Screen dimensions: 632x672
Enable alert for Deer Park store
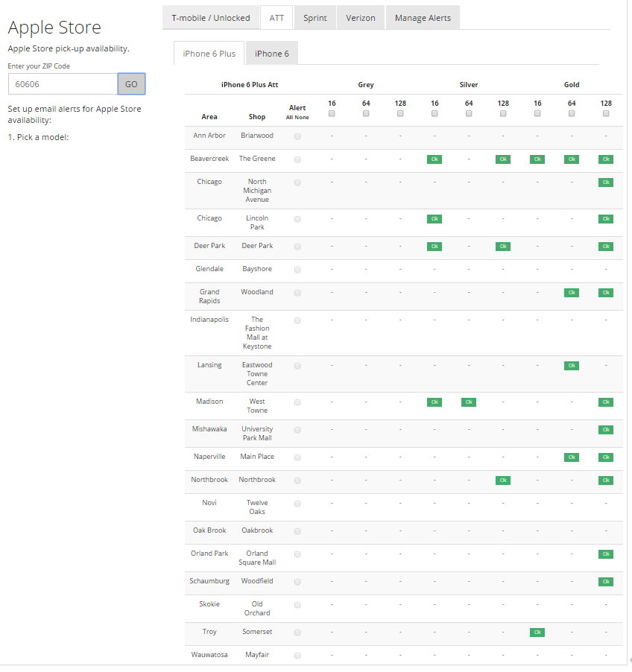[297, 247]
